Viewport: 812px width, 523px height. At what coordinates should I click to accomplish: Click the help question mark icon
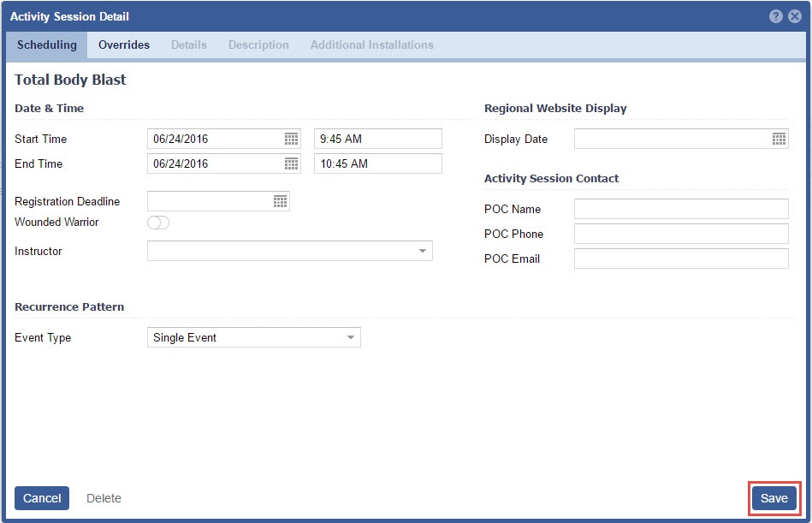[x=776, y=16]
